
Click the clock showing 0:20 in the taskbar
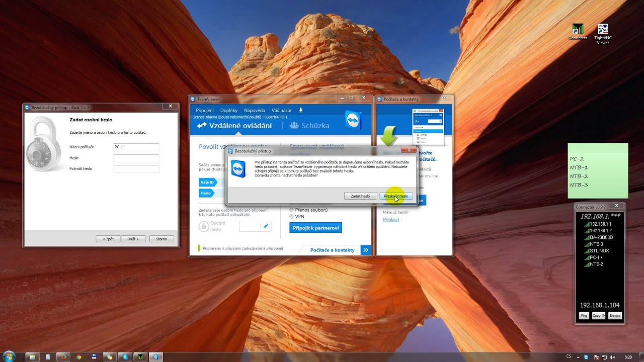pos(628,357)
